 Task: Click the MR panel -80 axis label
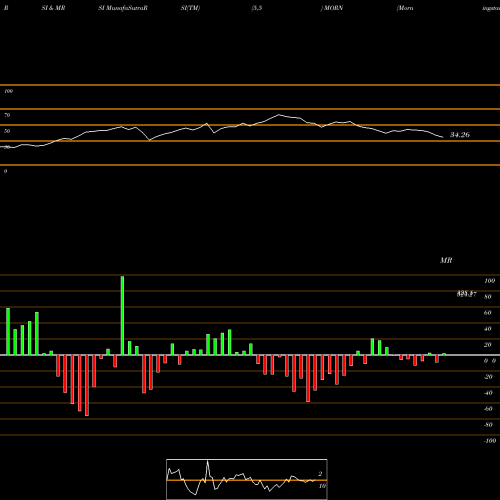coord(488,425)
